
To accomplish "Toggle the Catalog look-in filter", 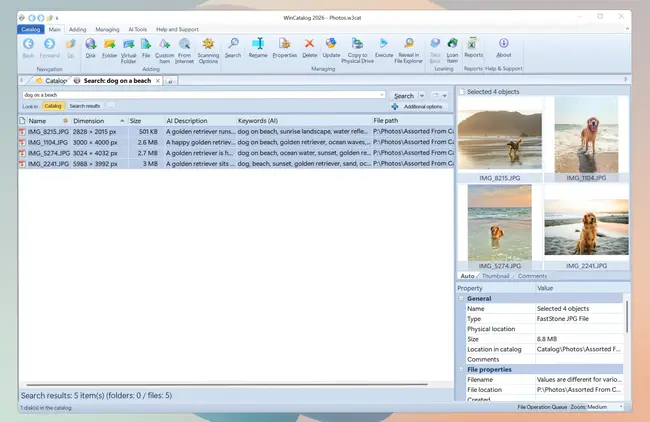I will [53, 105].
